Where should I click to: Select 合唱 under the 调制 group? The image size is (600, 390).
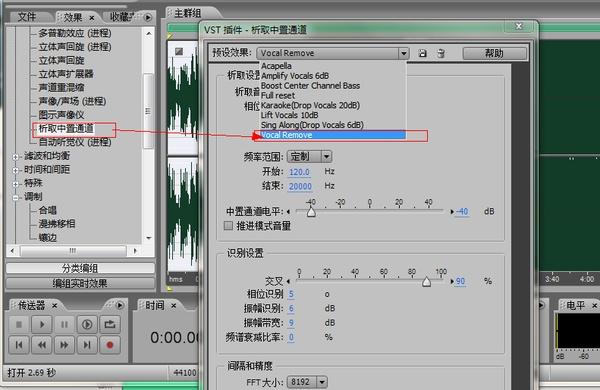click(x=48, y=210)
